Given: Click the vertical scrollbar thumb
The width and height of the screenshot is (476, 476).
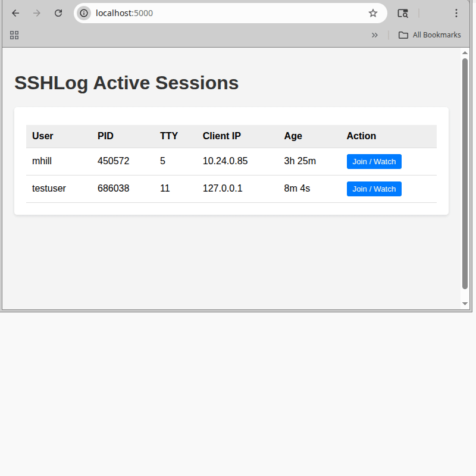Looking at the screenshot, I should click(465, 174).
